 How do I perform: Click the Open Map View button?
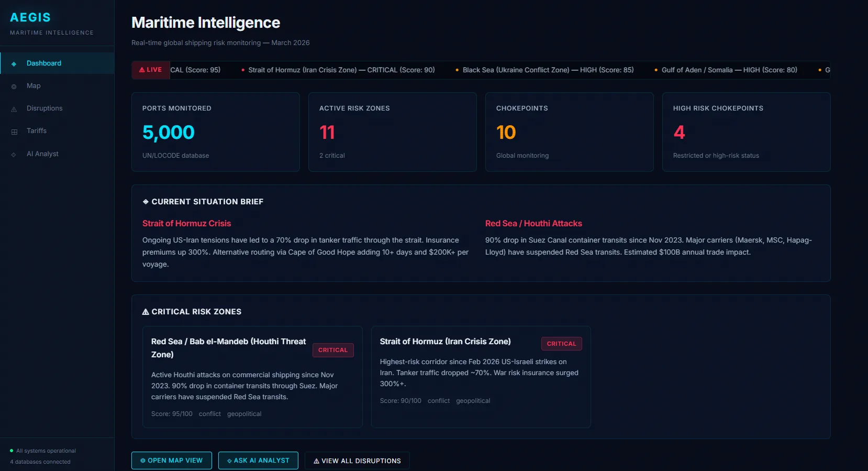click(x=172, y=461)
